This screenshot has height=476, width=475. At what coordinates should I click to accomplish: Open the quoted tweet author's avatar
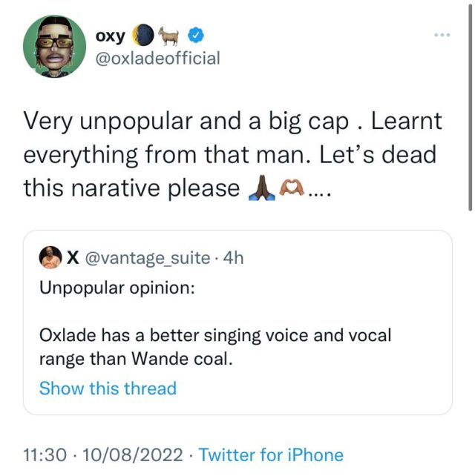50,257
